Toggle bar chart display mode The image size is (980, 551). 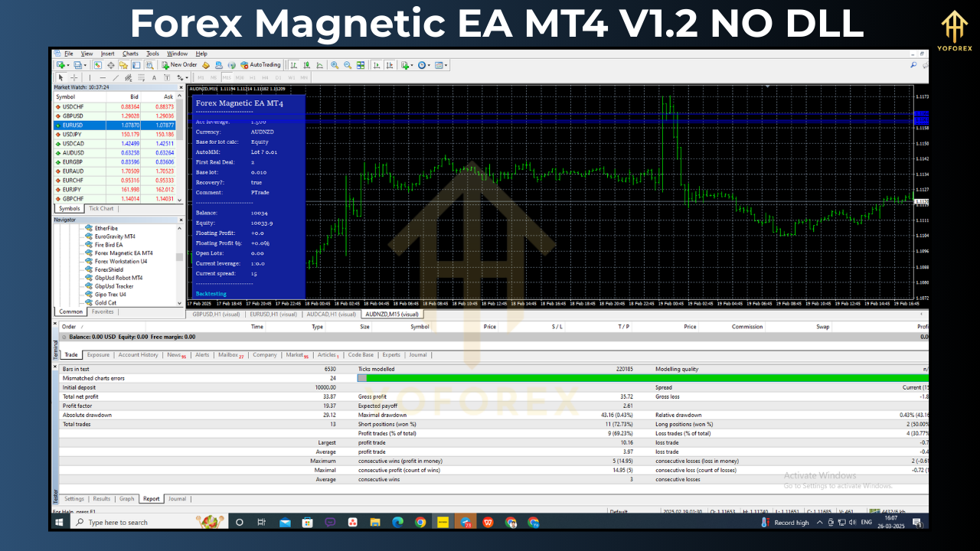coord(293,64)
